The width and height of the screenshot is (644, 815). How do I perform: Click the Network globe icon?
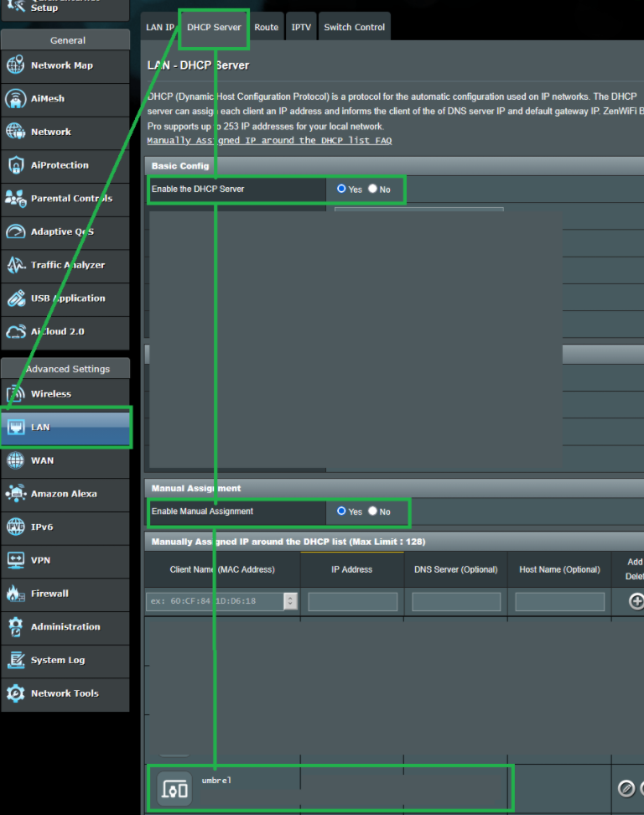[16, 132]
